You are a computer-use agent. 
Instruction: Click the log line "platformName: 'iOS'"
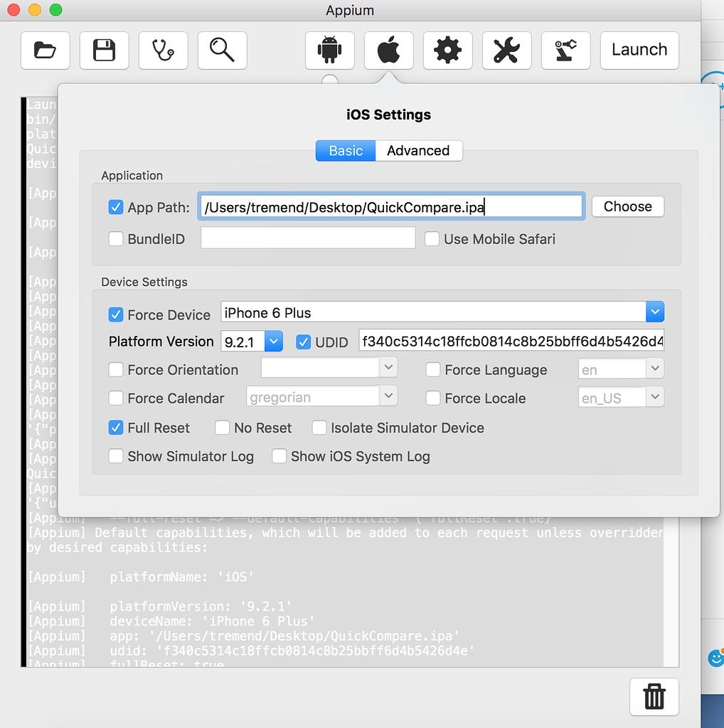point(181,577)
